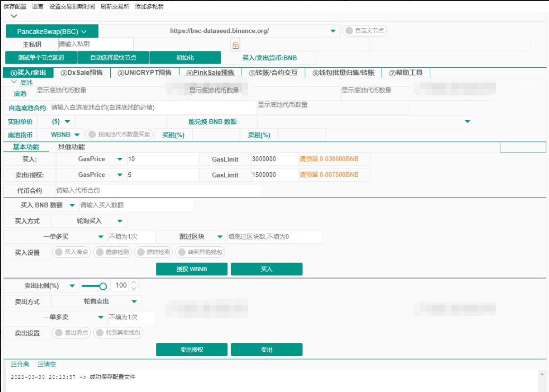Click the buy GasLimit field 3000000
This screenshot has height=392, width=549.
coord(274,159)
